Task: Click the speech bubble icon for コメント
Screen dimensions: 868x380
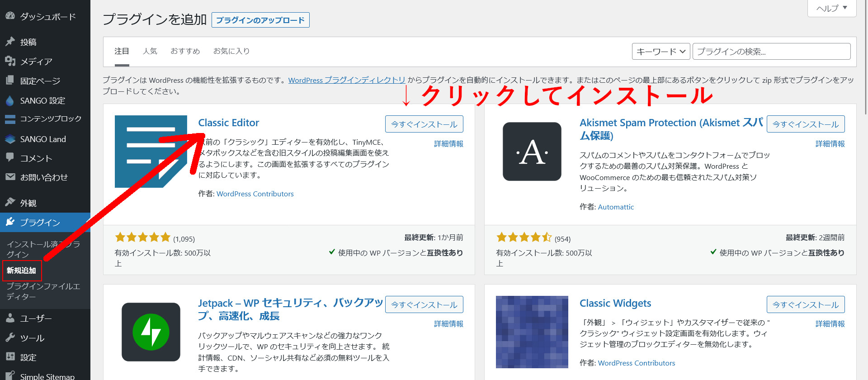Action: tap(10, 157)
